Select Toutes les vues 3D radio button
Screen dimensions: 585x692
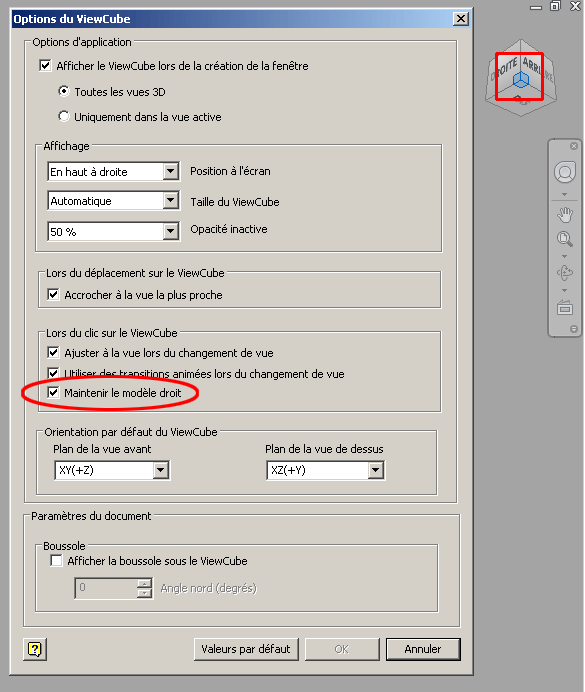(x=64, y=91)
